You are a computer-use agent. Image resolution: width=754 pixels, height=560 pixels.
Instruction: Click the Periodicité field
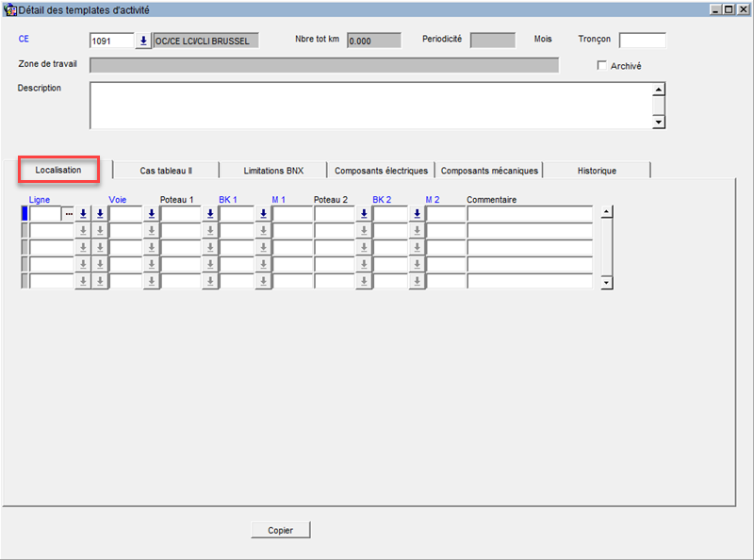(x=492, y=41)
